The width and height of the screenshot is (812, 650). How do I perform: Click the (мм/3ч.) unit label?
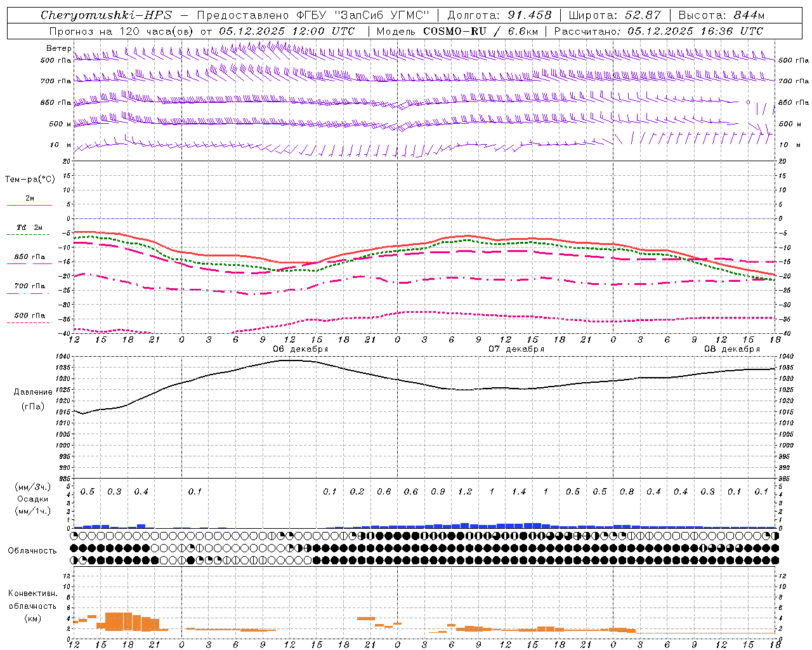pyautogui.click(x=32, y=487)
